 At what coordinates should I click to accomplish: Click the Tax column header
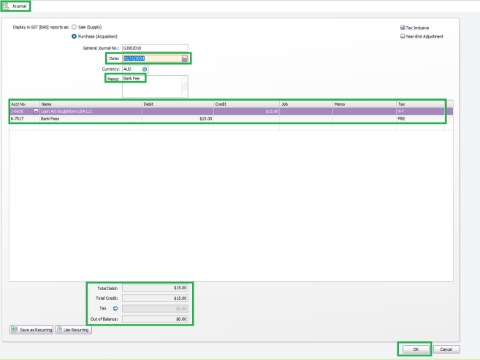420,104
